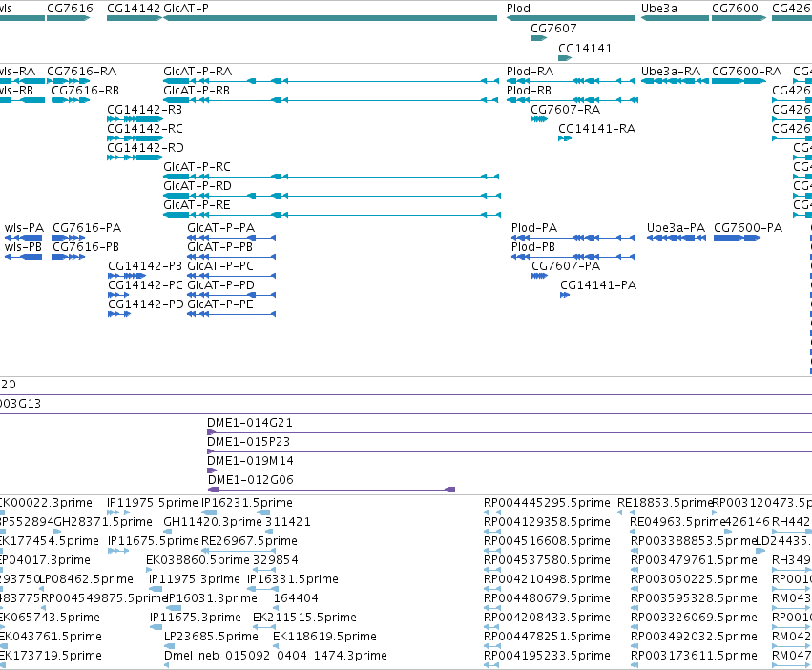The height and width of the screenshot is (670, 812).
Task: Click the CG14142 gene label
Action: click(x=134, y=9)
